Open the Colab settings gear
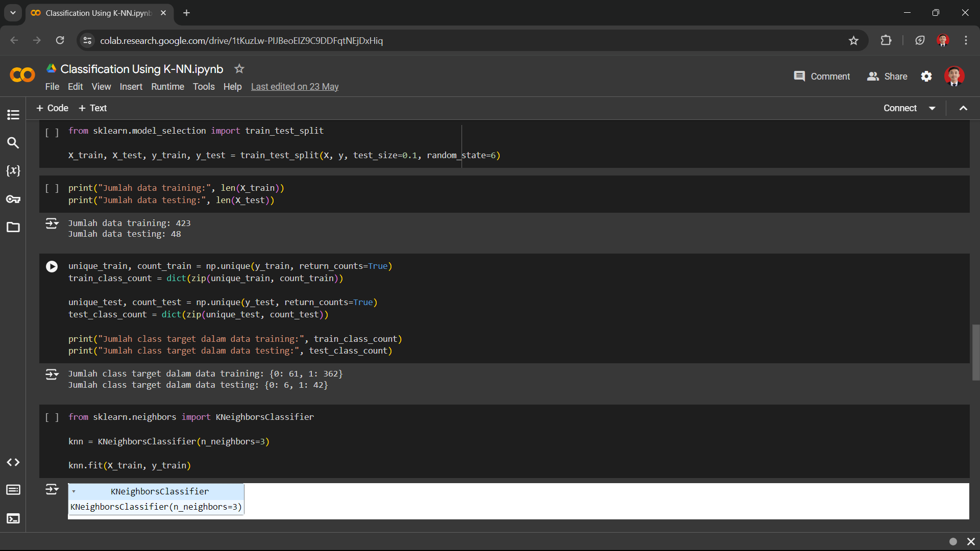The height and width of the screenshot is (551, 980). [926, 77]
